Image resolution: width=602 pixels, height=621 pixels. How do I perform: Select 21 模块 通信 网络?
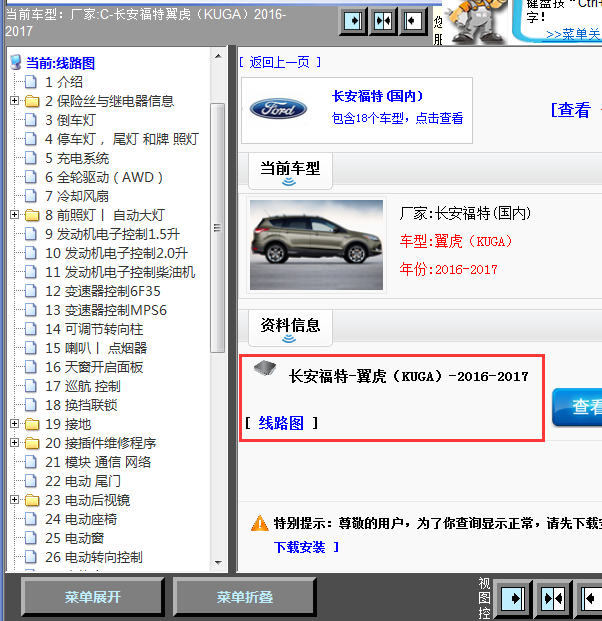click(98, 462)
